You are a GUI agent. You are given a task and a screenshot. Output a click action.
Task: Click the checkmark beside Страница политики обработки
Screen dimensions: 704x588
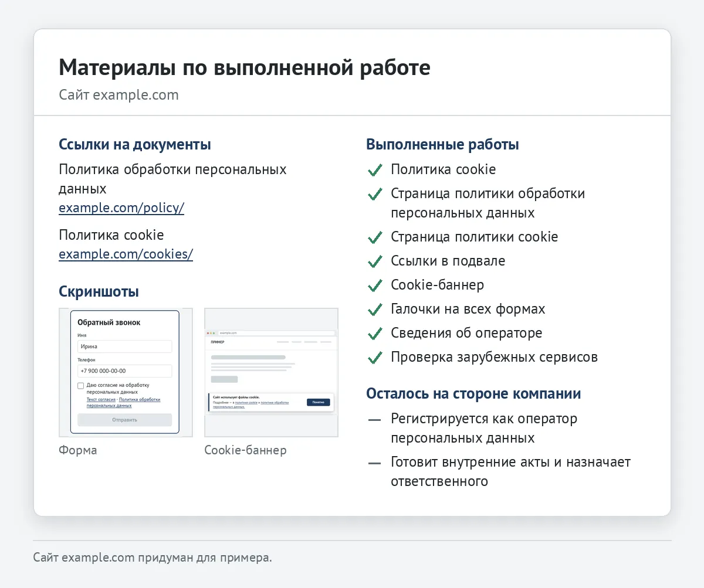[x=375, y=195]
